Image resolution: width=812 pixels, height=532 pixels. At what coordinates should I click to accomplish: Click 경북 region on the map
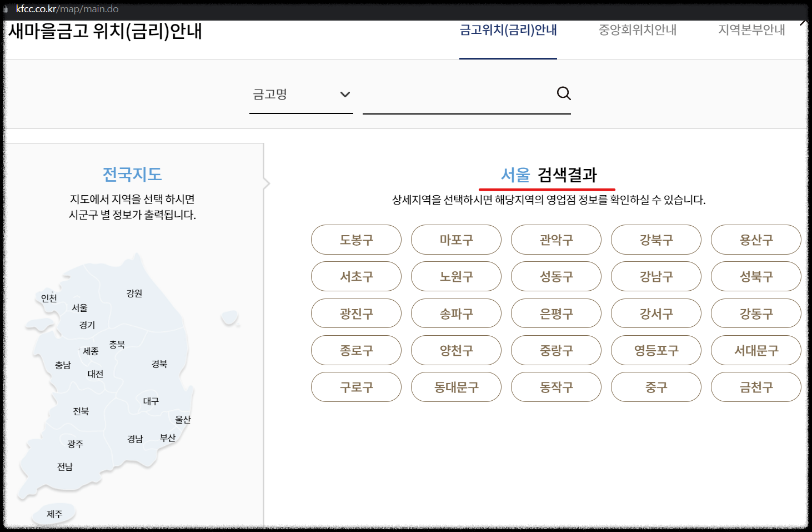pyautogui.click(x=159, y=364)
